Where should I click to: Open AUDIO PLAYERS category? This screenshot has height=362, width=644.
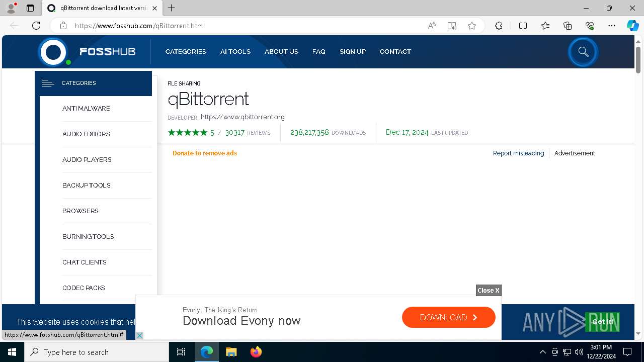[87, 160]
